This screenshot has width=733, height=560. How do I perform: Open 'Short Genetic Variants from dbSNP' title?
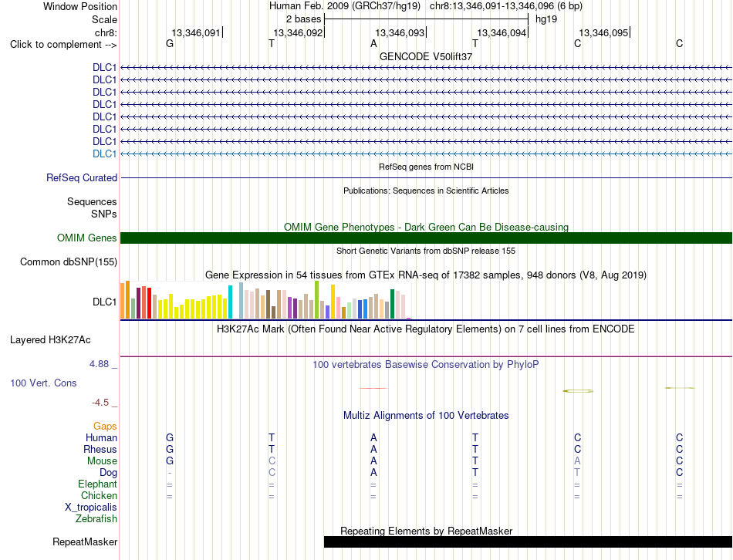[x=426, y=251]
